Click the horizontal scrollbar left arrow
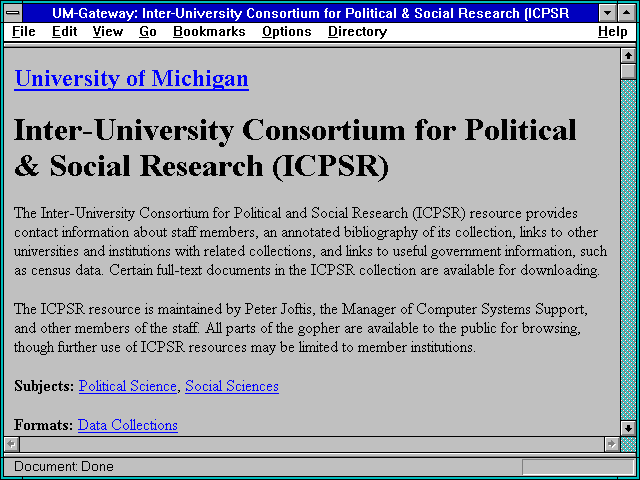 (11, 444)
